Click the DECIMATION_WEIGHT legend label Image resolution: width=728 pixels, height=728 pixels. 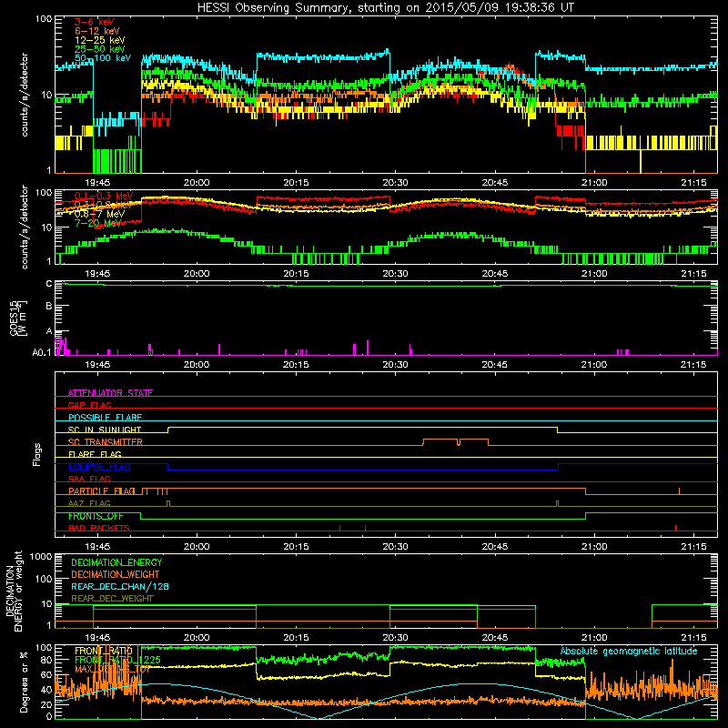(x=116, y=574)
